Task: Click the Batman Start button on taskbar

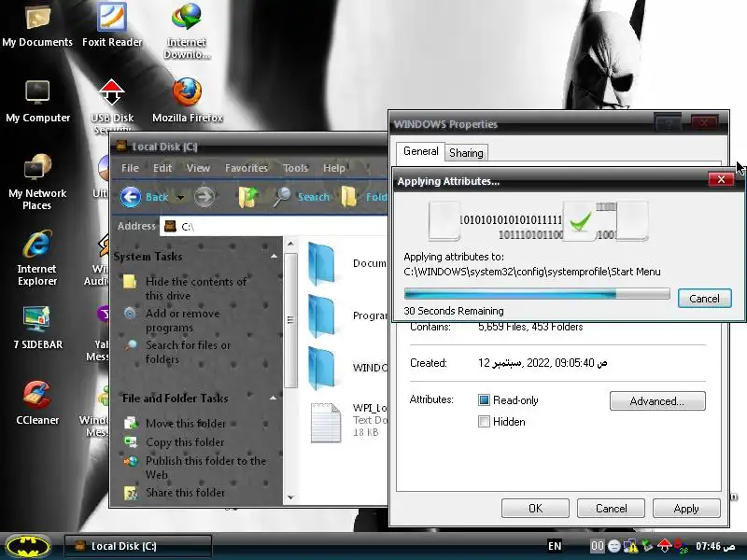Action: [28, 546]
